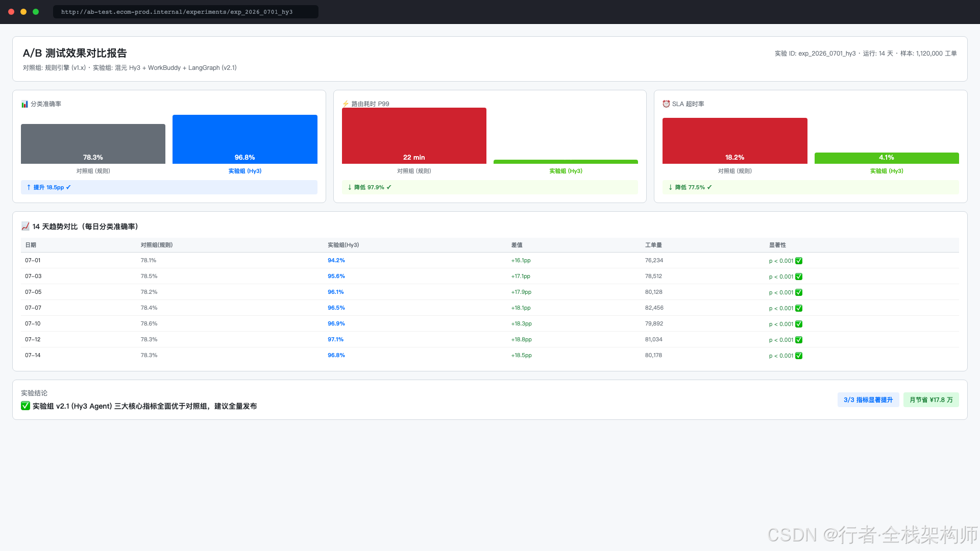Click the green check in the 07-03 row

click(x=799, y=277)
